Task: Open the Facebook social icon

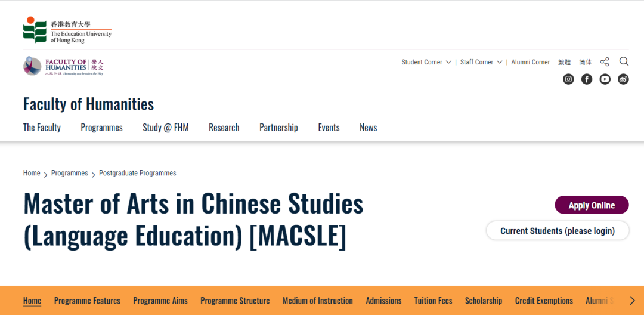Action: [x=587, y=79]
